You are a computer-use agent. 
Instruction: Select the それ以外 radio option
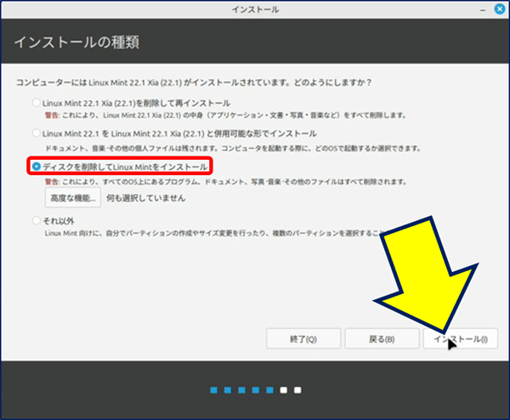(36, 220)
